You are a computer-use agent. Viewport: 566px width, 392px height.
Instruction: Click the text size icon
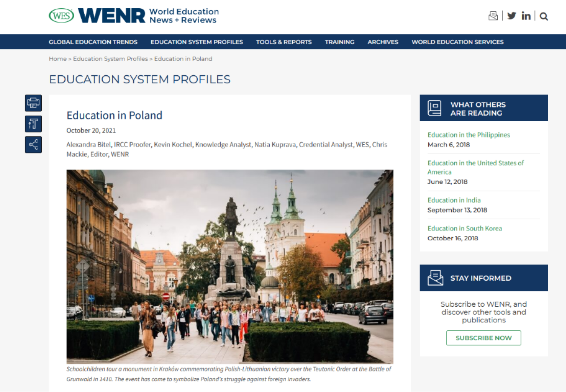(x=33, y=124)
